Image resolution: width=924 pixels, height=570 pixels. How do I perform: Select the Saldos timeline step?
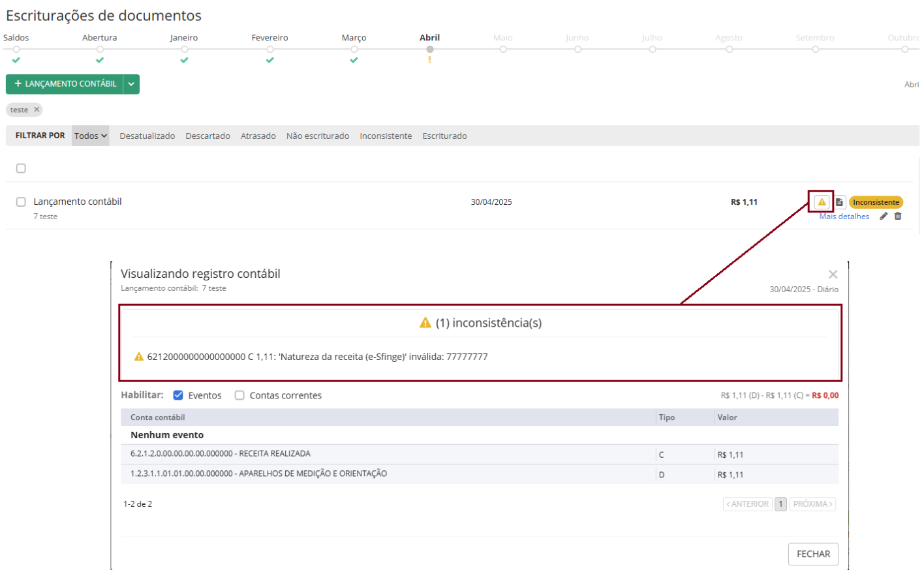[x=16, y=49]
